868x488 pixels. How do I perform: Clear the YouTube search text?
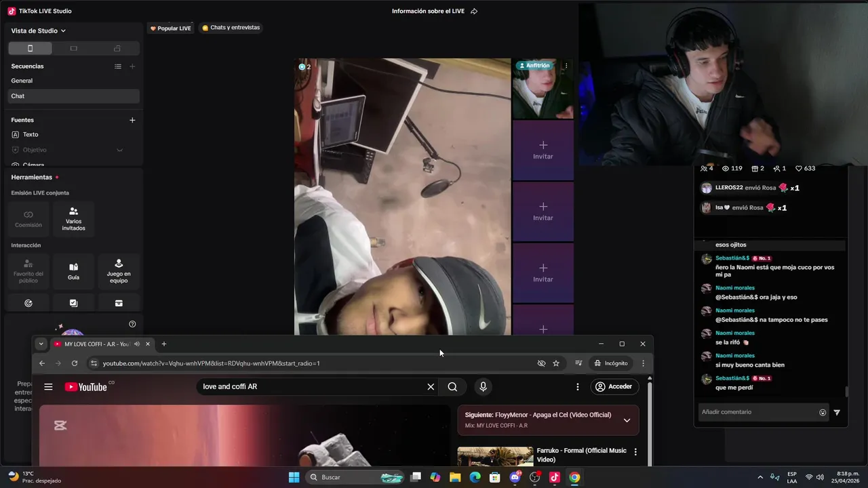point(431,387)
